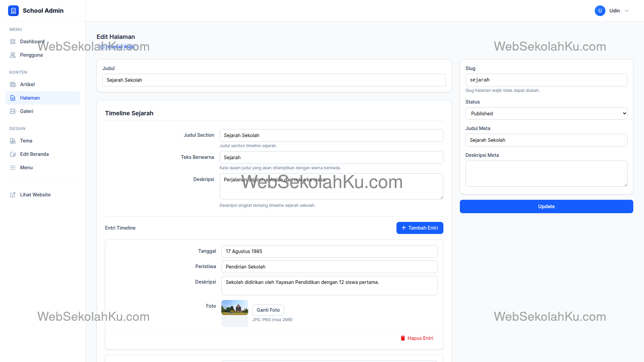Click the Tambah Entri button

click(x=420, y=228)
